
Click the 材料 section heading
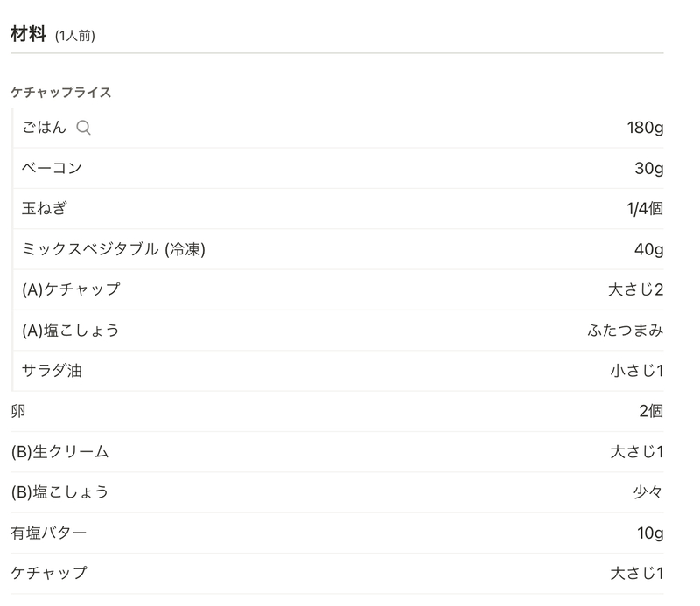28,34
